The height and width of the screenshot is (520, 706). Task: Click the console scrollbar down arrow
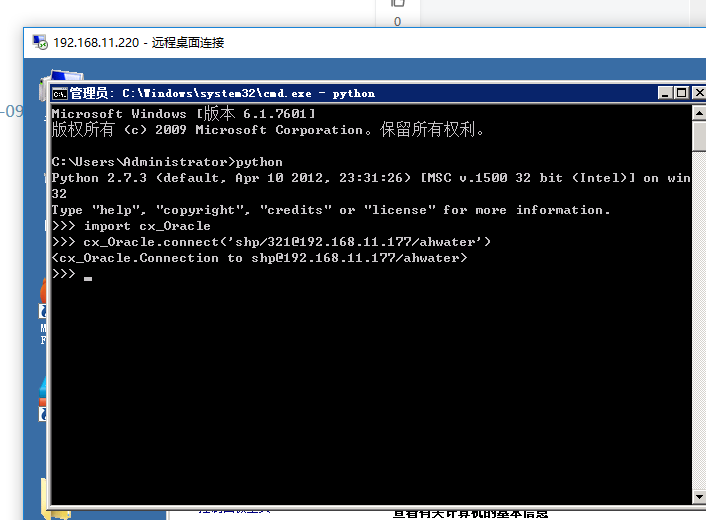[699, 497]
